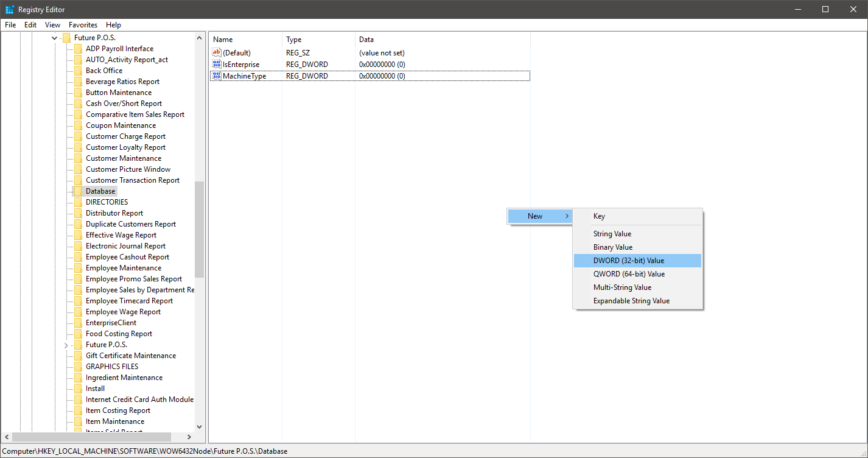Select the Cash Over/Short Report key
868x458 pixels.
124,104
